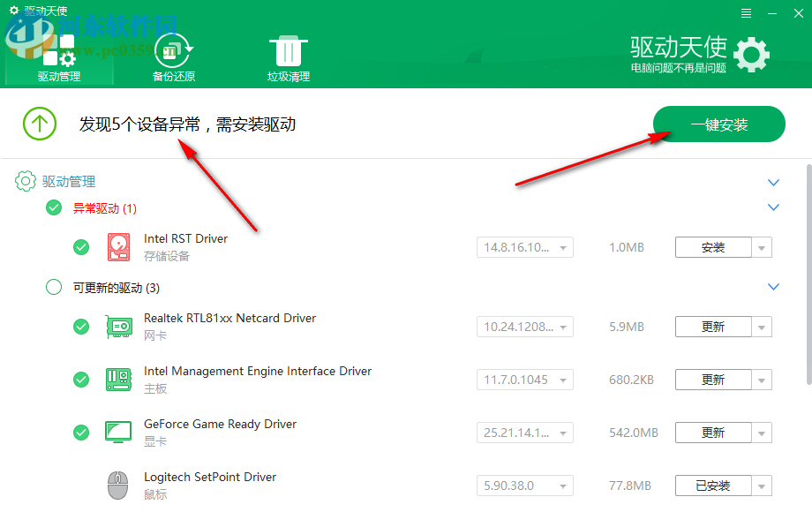Image resolution: width=812 pixels, height=512 pixels.
Task: Open the 备份还原 backup tool
Action: (x=173, y=53)
